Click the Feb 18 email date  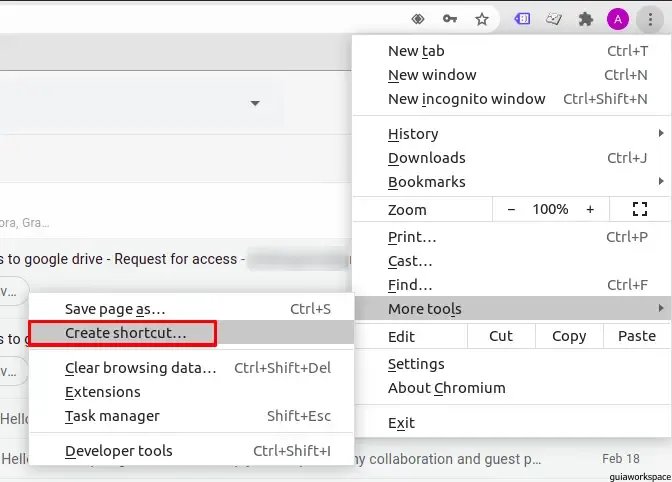pos(621,459)
